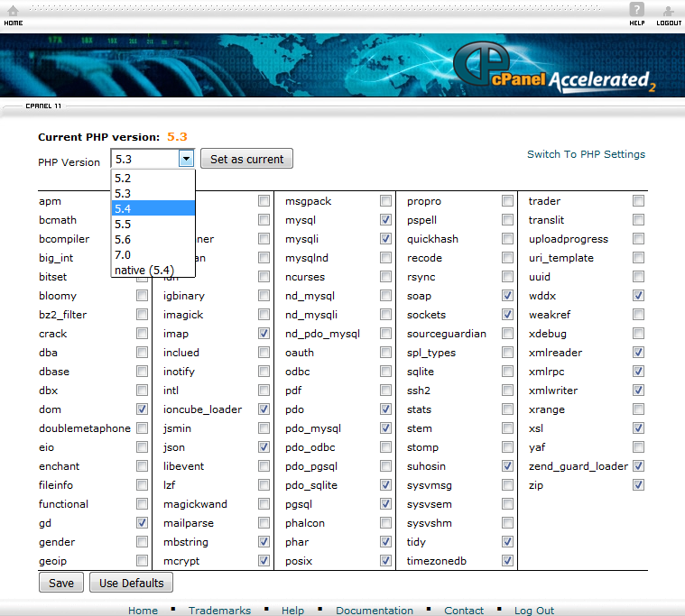Viewport: 685px width, 616px height.
Task: Enable the imagick extension checkbox
Action: [x=264, y=315]
